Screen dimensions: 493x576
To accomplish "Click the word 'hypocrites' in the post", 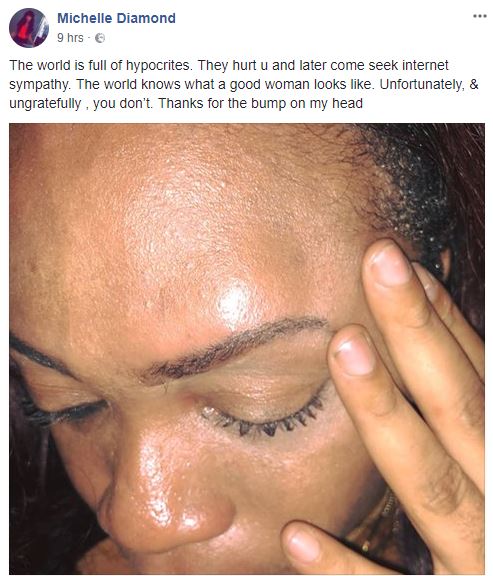I will (158, 65).
